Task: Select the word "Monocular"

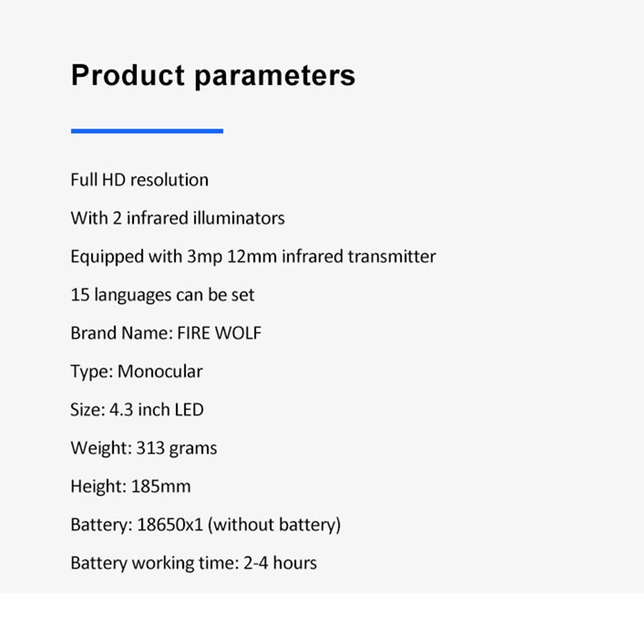Action: coord(160,371)
